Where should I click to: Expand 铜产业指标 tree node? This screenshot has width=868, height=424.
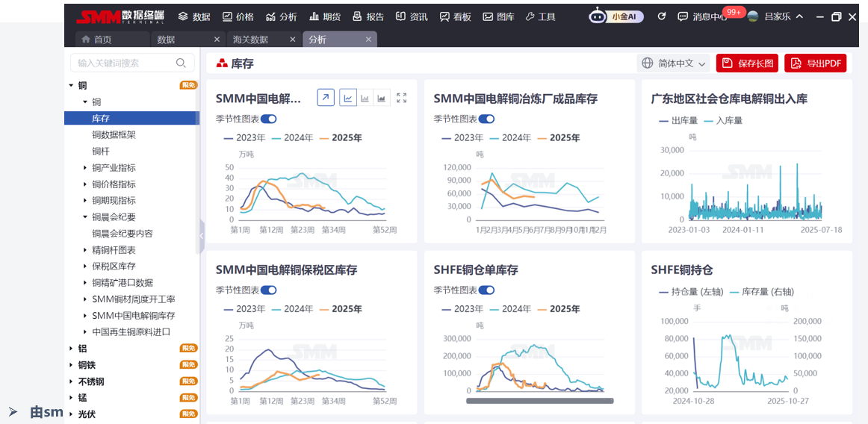85,168
